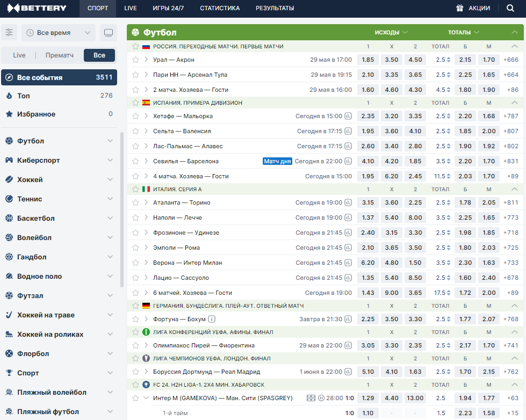
Task: Add Урал — Акрон to favorites star
Action: pos(135,60)
